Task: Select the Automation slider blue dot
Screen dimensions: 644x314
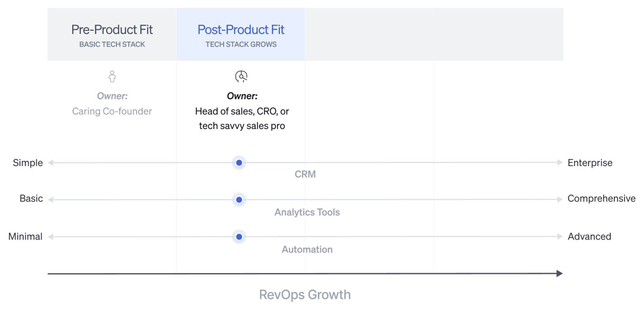Action: point(239,237)
